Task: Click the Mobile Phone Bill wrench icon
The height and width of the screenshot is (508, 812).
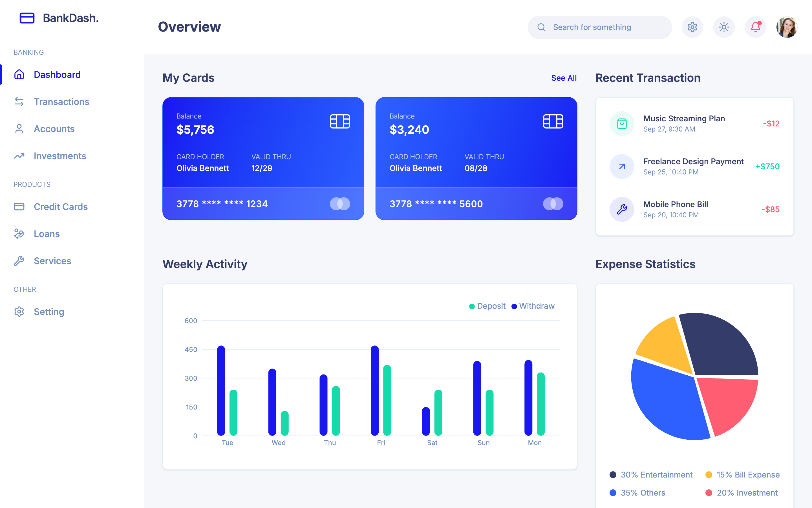Action: coord(622,209)
